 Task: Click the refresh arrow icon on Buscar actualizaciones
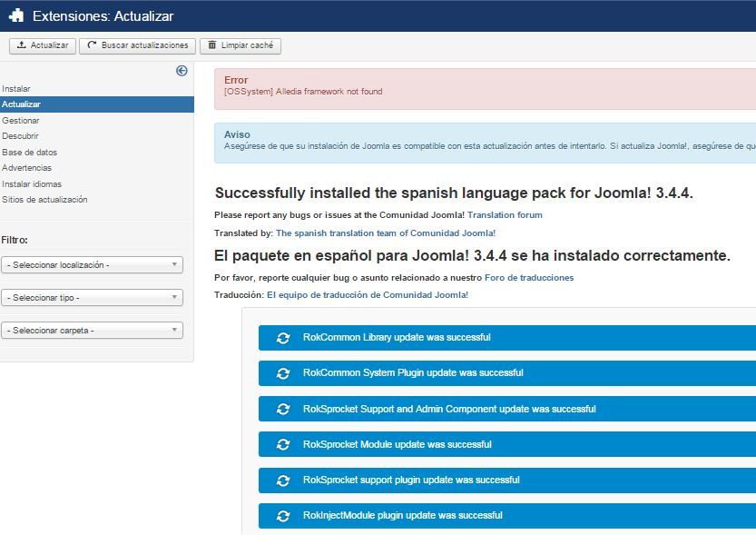tap(92, 45)
